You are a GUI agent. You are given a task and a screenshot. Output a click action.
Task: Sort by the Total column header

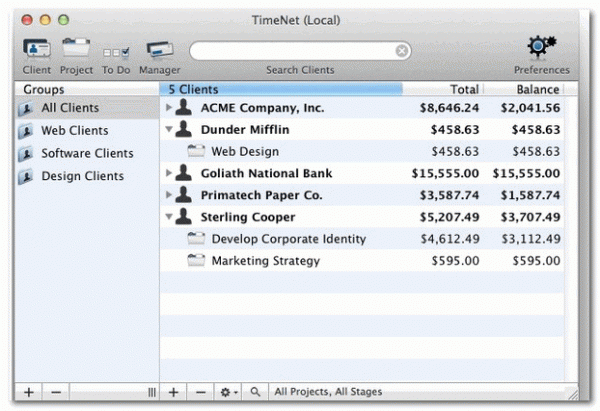pos(443,89)
